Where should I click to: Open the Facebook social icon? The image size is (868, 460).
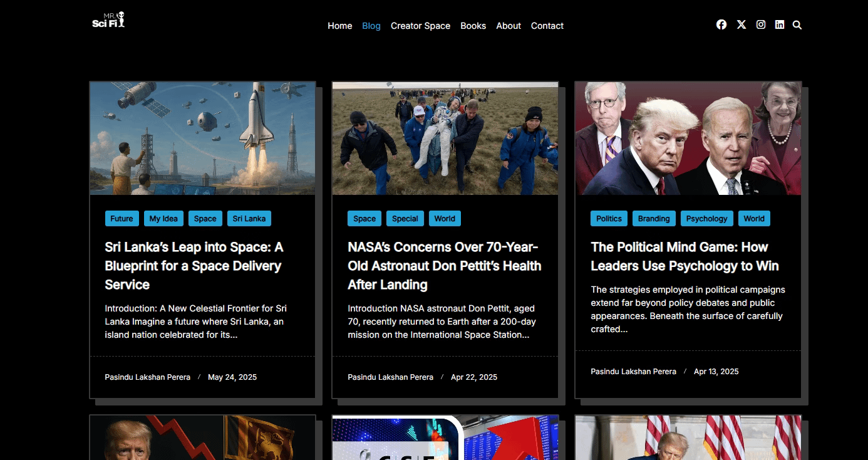(721, 25)
